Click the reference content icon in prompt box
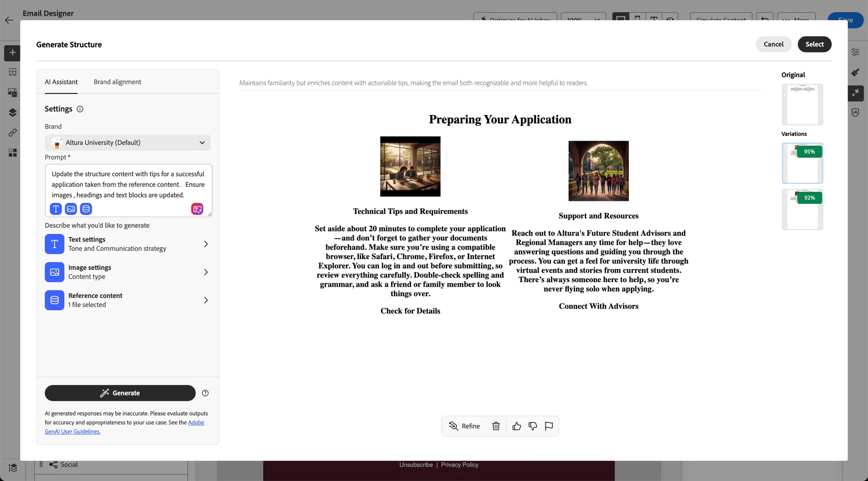 [x=86, y=209]
